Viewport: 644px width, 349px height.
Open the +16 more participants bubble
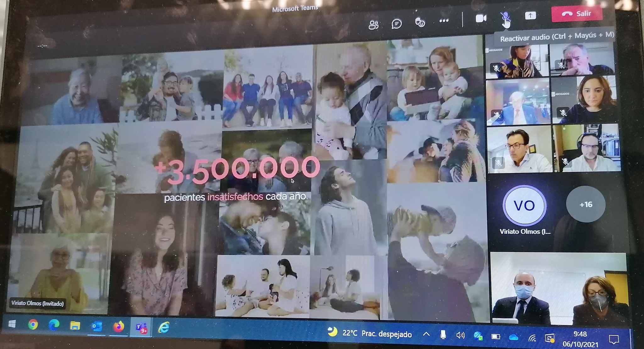tap(586, 204)
